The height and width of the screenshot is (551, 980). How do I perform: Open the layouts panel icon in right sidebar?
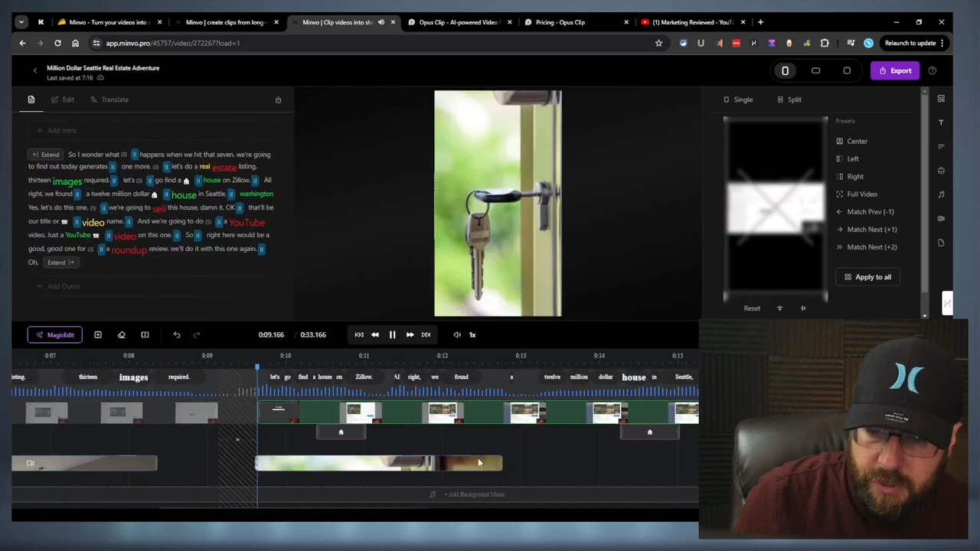(x=941, y=99)
